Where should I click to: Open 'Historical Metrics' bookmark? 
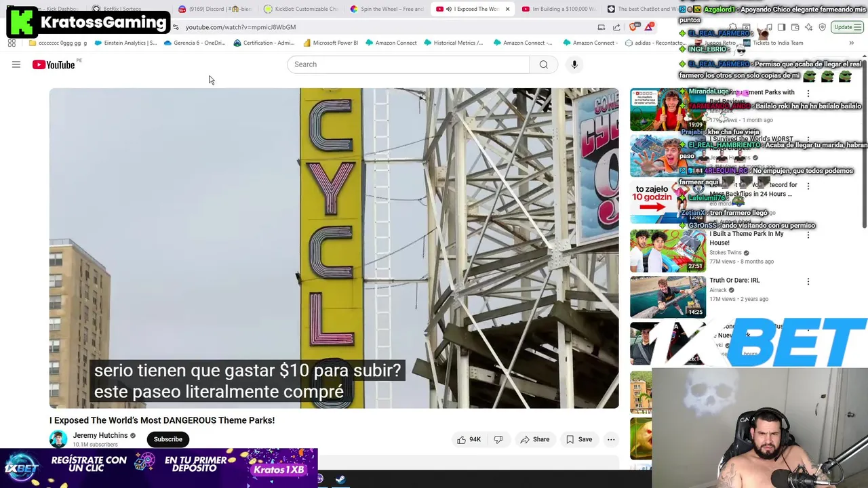(x=454, y=43)
